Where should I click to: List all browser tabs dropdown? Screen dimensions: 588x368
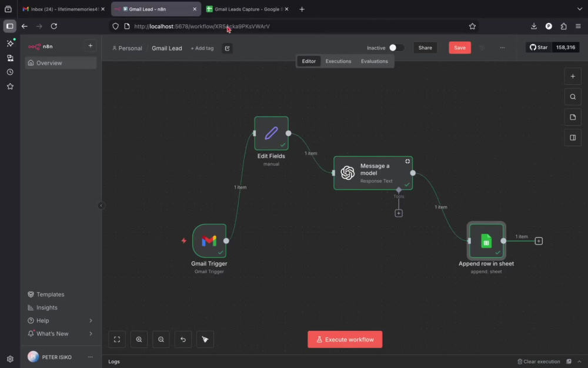tap(579, 9)
